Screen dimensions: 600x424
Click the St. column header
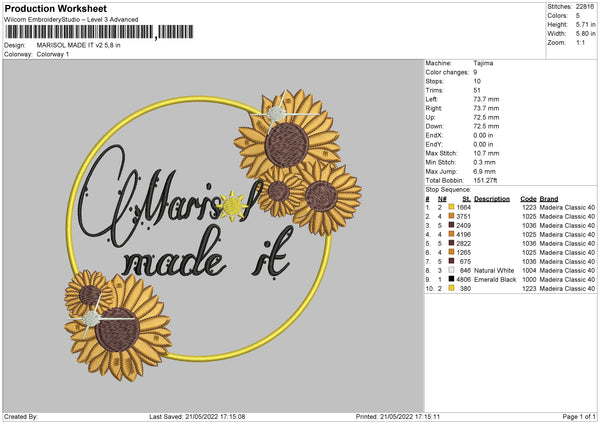pyautogui.click(x=466, y=198)
